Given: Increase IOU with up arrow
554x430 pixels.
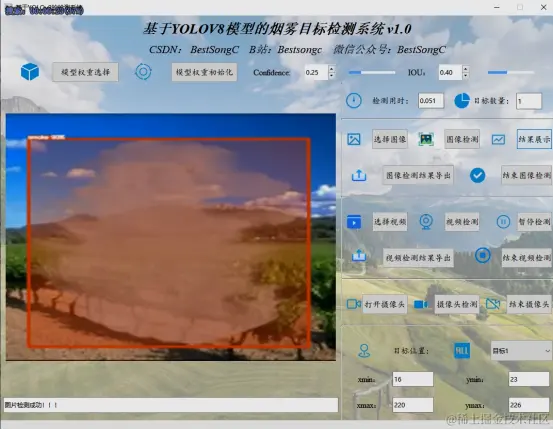Looking at the screenshot, I should (x=466, y=69).
